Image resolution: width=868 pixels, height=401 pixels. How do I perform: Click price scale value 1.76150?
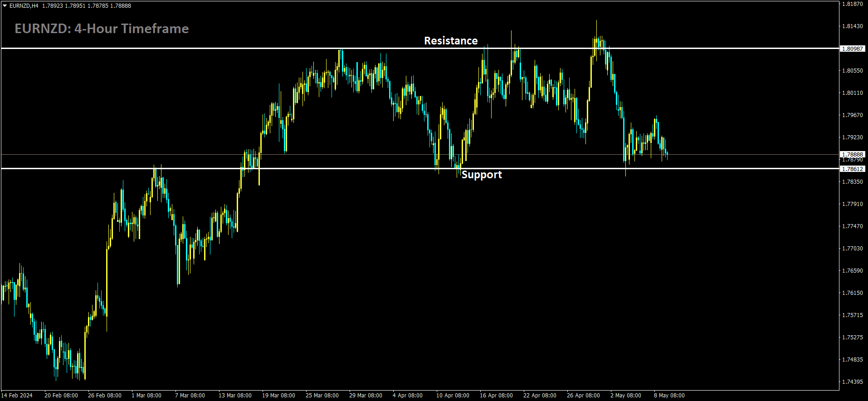coord(853,293)
